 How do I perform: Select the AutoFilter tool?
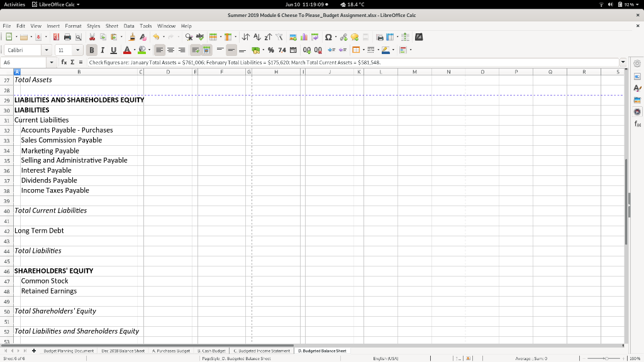click(x=279, y=36)
